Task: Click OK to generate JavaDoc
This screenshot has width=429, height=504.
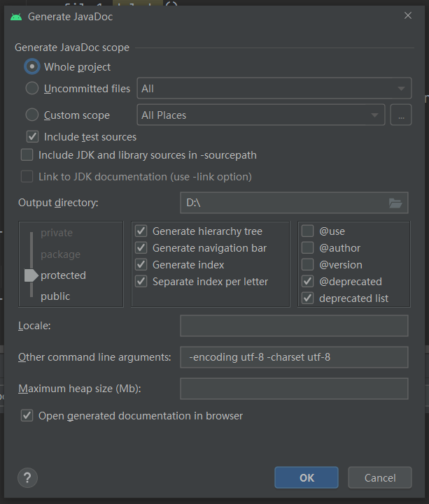Action: coord(307,478)
